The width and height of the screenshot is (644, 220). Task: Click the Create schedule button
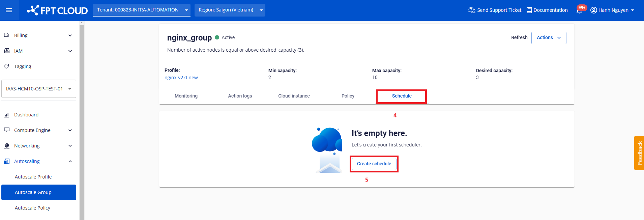point(374,164)
